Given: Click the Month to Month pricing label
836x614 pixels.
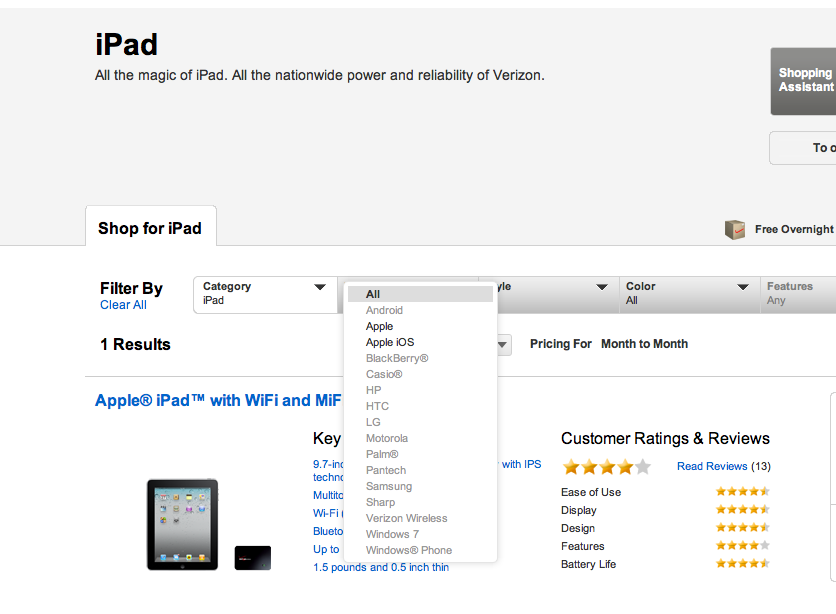Looking at the screenshot, I should coord(644,344).
